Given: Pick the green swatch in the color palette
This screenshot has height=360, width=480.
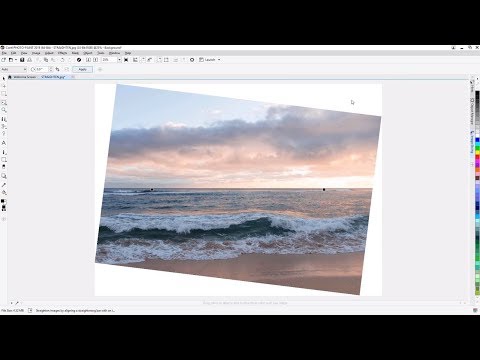Looking at the screenshot, I should [477, 148].
